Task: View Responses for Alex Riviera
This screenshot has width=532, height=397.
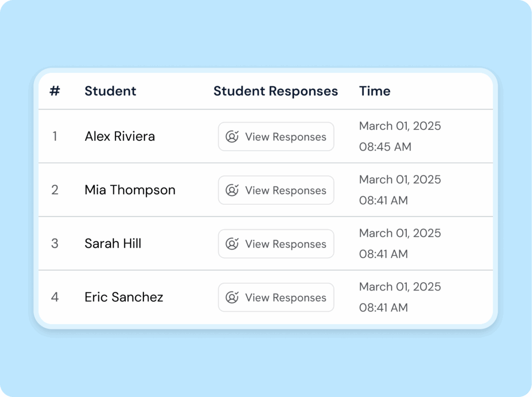Action: point(276,137)
